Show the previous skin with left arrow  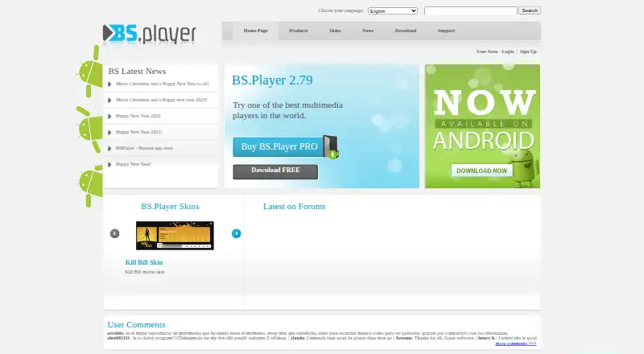pyautogui.click(x=114, y=233)
